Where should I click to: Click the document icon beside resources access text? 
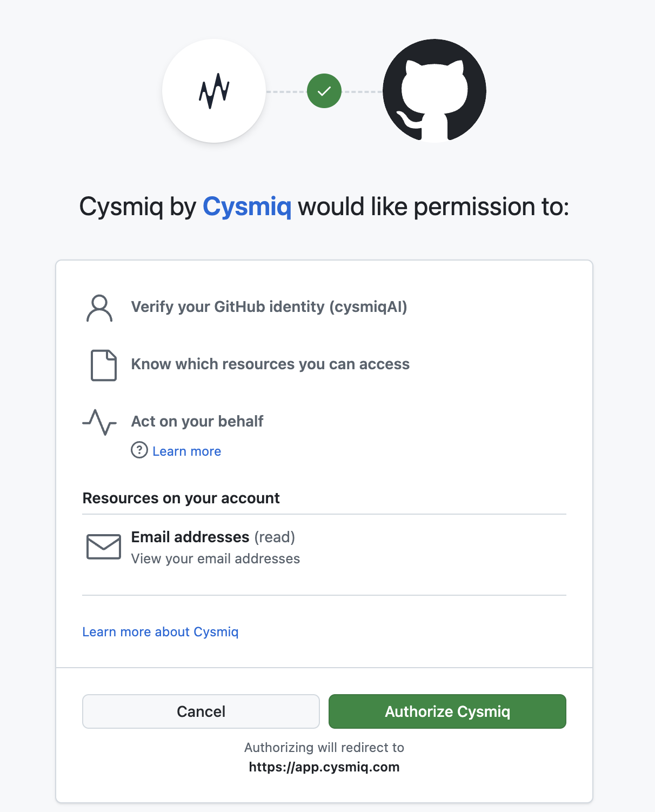(x=102, y=365)
